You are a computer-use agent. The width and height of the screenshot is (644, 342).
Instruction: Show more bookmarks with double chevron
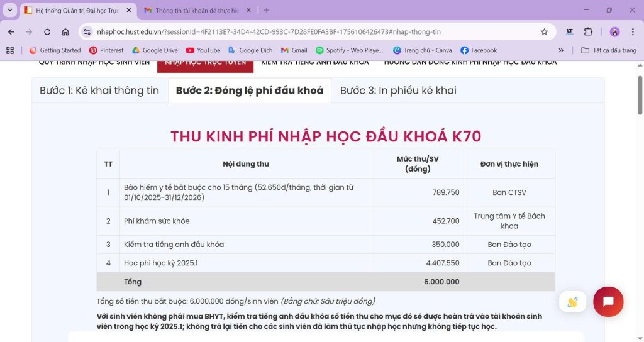(x=561, y=50)
